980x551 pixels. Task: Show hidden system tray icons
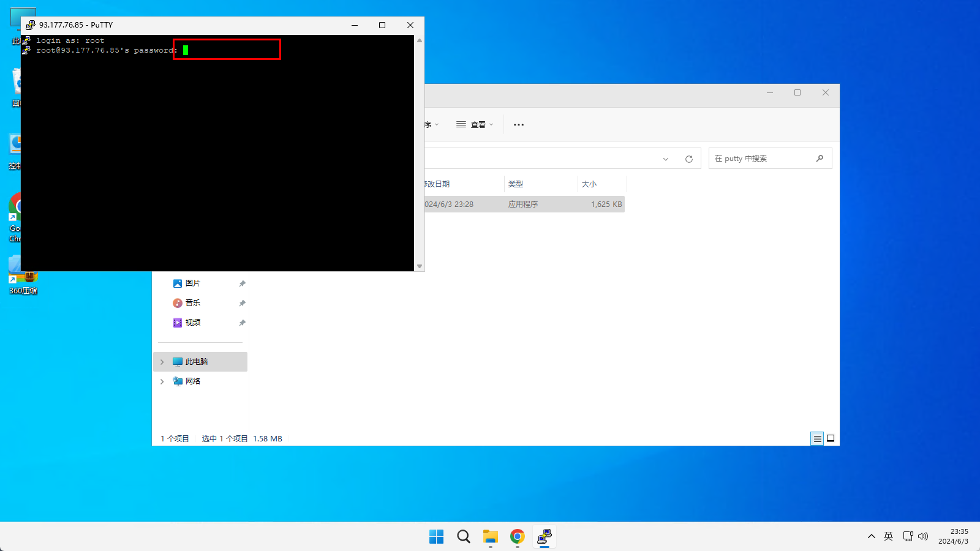click(871, 536)
